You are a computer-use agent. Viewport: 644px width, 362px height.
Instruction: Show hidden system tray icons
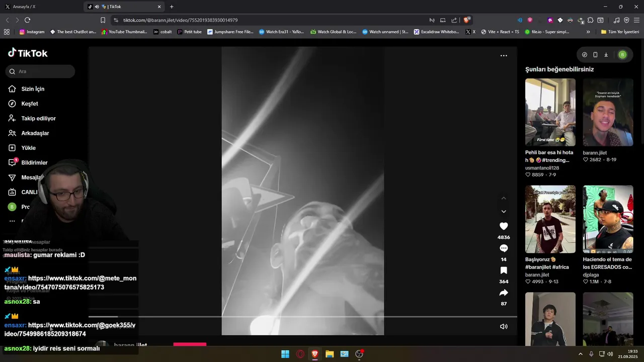[x=580, y=354]
